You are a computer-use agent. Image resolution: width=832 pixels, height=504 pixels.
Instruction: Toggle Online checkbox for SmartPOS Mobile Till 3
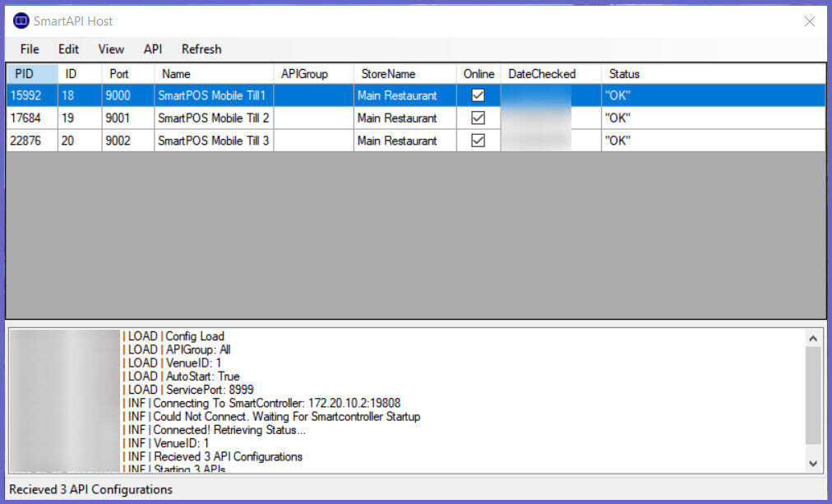478,140
